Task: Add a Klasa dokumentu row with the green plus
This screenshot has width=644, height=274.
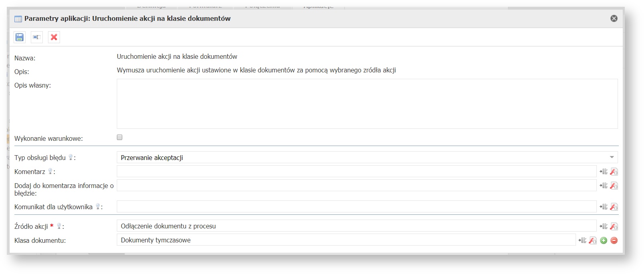Action: click(604, 240)
